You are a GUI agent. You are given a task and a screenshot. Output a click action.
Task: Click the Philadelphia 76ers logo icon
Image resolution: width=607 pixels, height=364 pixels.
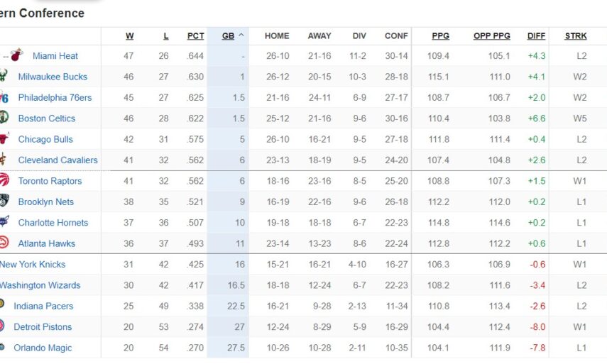click(4, 97)
